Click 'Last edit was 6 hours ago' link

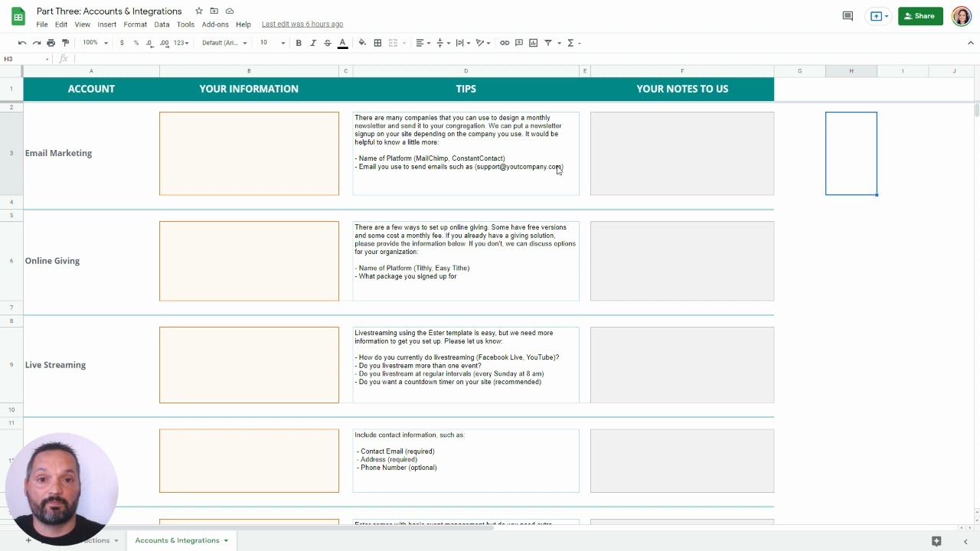pyautogui.click(x=302, y=24)
